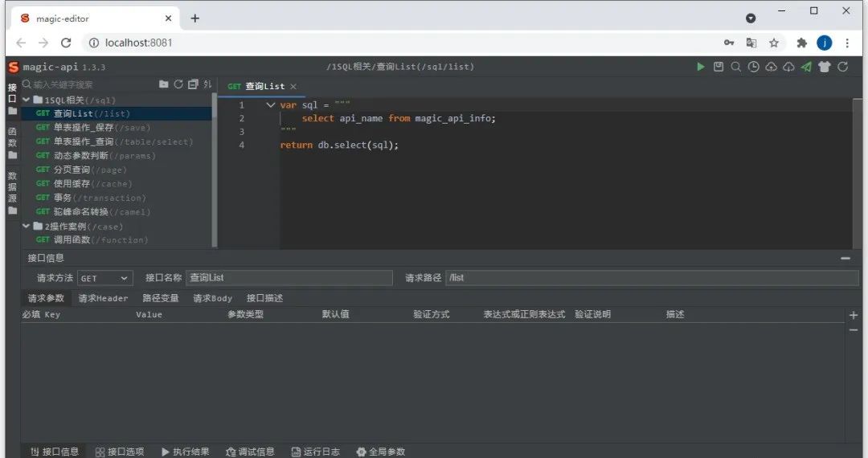Click code line 4 return statement
The height and width of the screenshot is (458, 868).
point(339,145)
